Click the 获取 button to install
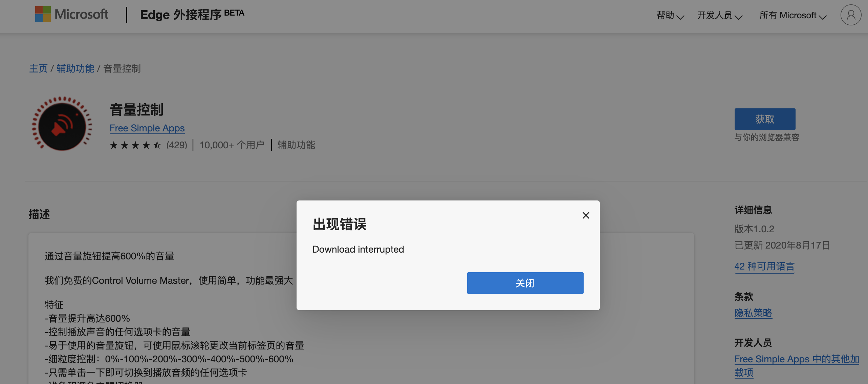 [x=765, y=119]
